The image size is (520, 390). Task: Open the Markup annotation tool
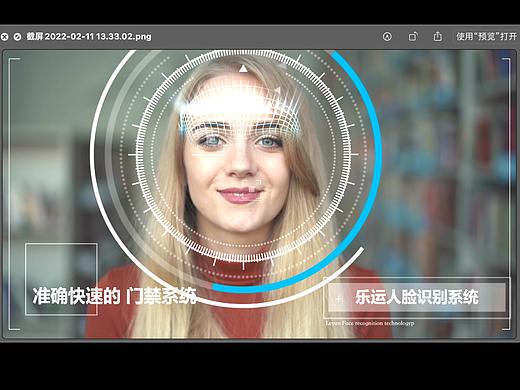387,36
